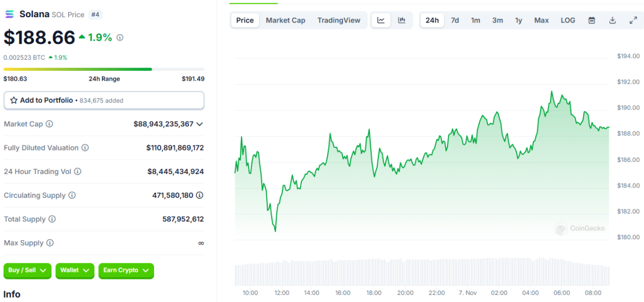
Task: Switch to candlestick chart view icon
Action: coord(401,20)
